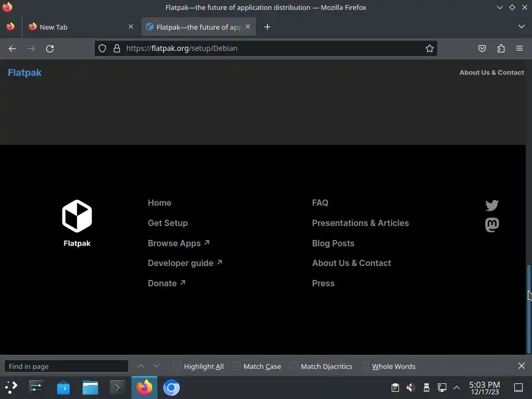This screenshot has height=399, width=532.
Task: Click Flatpak header logo text
Action: (x=24, y=73)
